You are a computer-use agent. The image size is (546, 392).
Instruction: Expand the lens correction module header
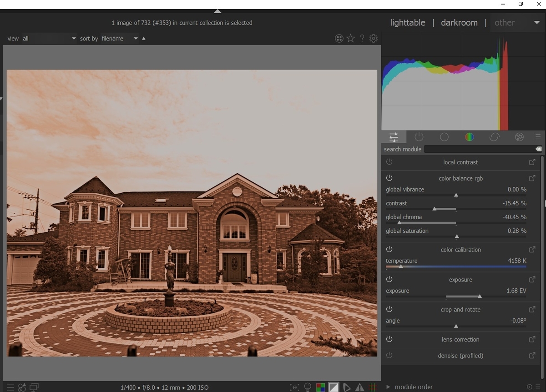460,340
